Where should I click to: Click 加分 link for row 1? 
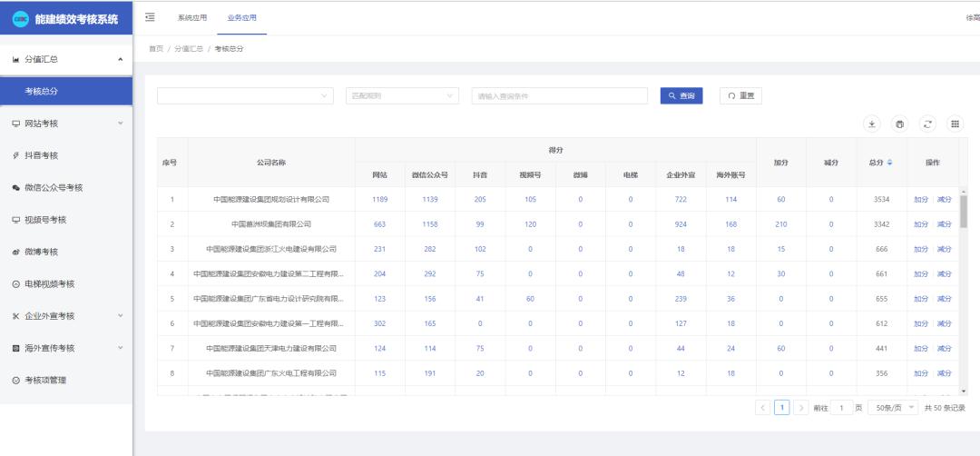coord(920,199)
